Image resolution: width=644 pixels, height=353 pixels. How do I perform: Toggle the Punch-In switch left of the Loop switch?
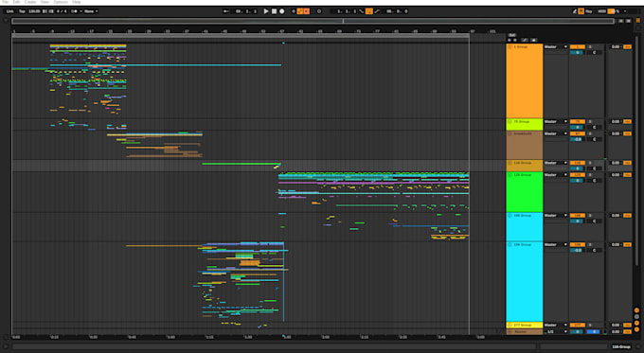[361, 11]
